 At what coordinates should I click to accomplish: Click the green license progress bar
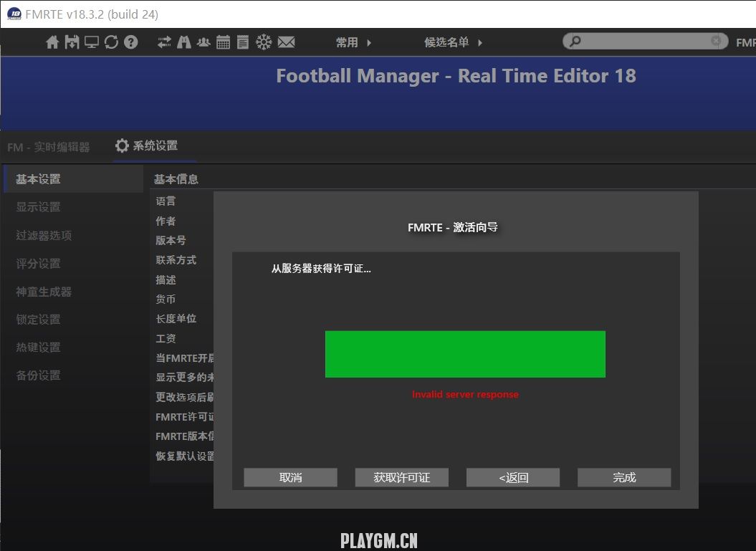(x=465, y=354)
